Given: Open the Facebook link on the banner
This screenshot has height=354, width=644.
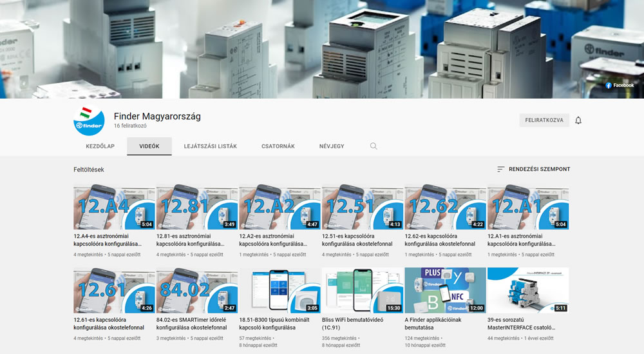Looking at the screenshot, I should tap(620, 86).
